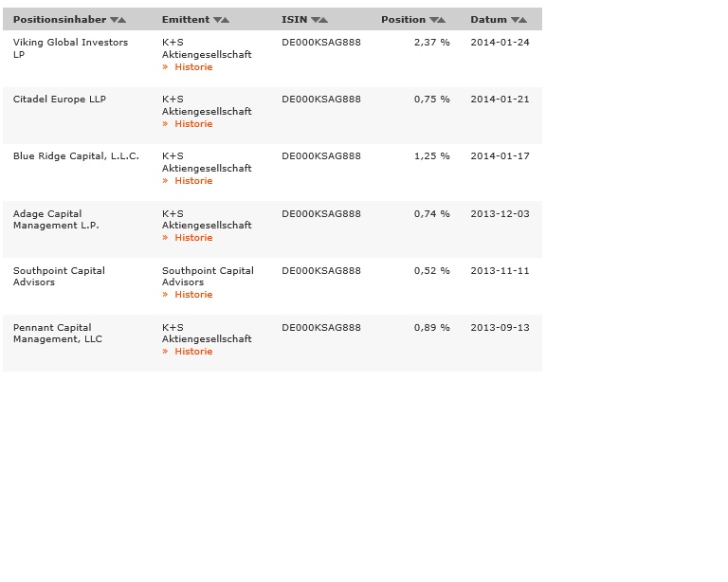Screen dimensions: 728x582
Task: Select the Viking Global Investors LP cell
Action: click(70, 48)
